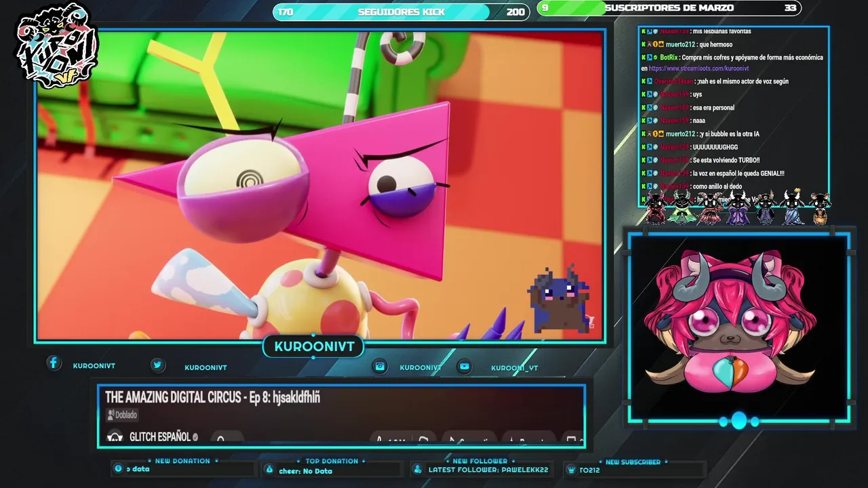868x488 pixels.
Task: Click the chat mascot sitting in the orange pot
Action: (x=820, y=208)
